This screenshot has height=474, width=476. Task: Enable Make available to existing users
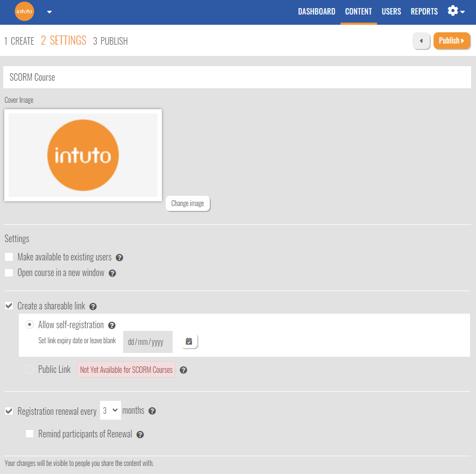(9, 257)
